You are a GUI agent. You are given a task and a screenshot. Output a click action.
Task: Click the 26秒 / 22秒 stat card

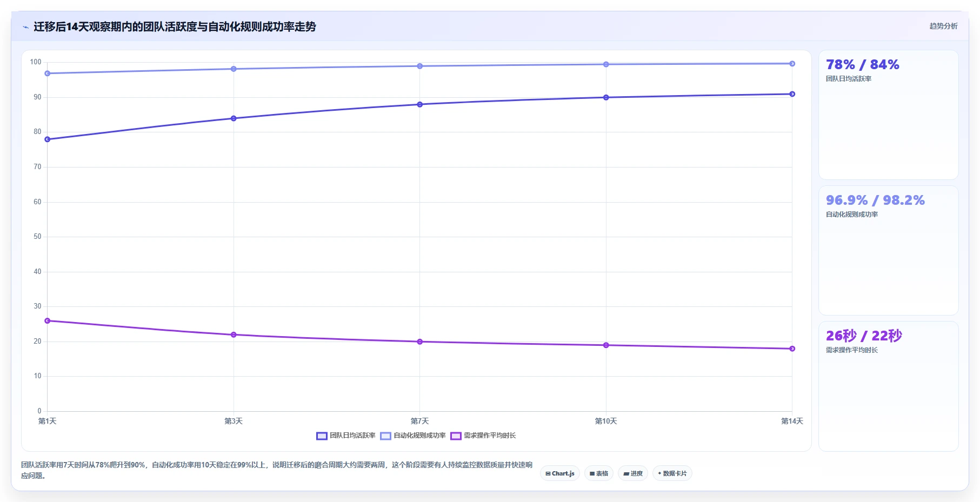pyautogui.click(x=888, y=386)
